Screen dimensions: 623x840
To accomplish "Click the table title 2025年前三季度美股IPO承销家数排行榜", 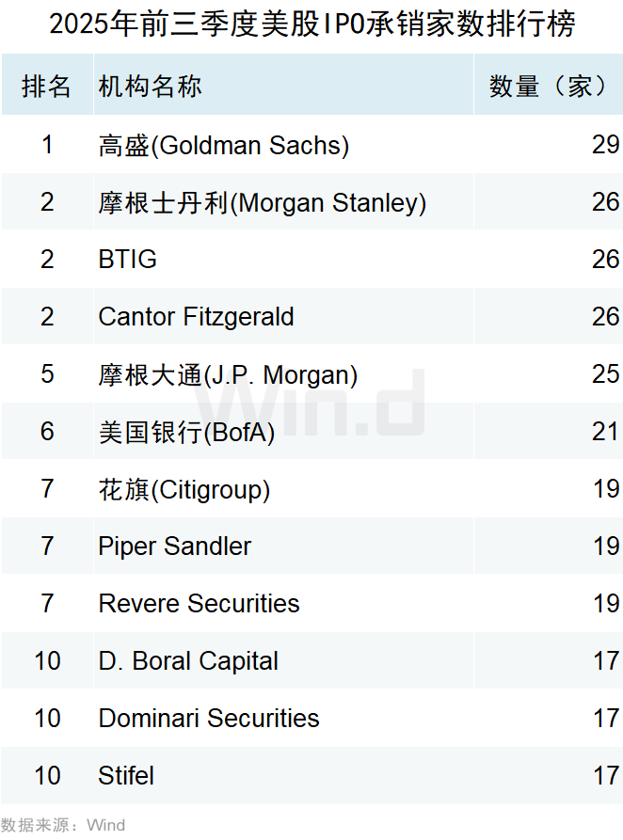I will [x=311, y=24].
